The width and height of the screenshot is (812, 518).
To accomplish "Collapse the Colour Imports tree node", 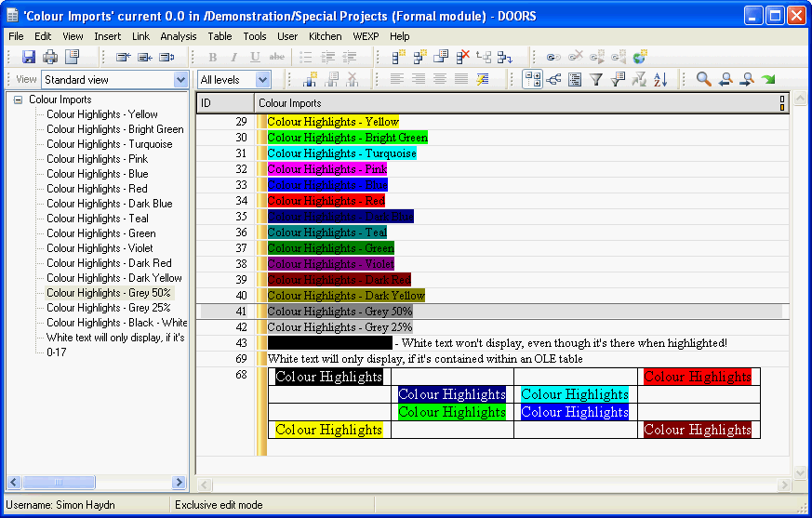I will click(18, 100).
